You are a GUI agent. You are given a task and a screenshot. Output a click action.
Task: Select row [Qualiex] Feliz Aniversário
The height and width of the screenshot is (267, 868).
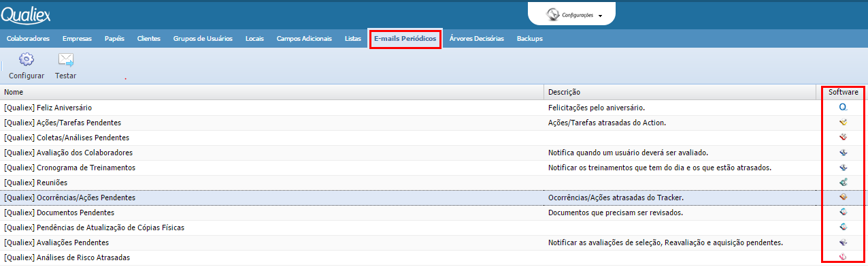[x=434, y=108]
